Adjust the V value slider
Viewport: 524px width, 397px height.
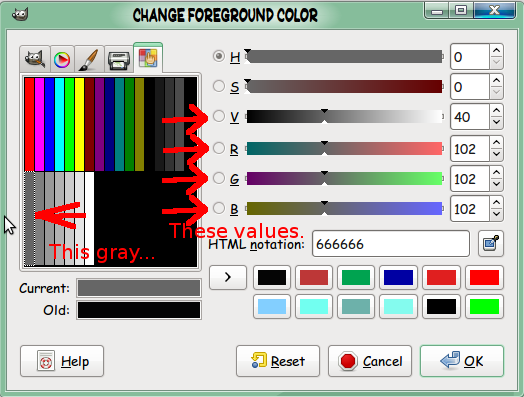click(345, 117)
